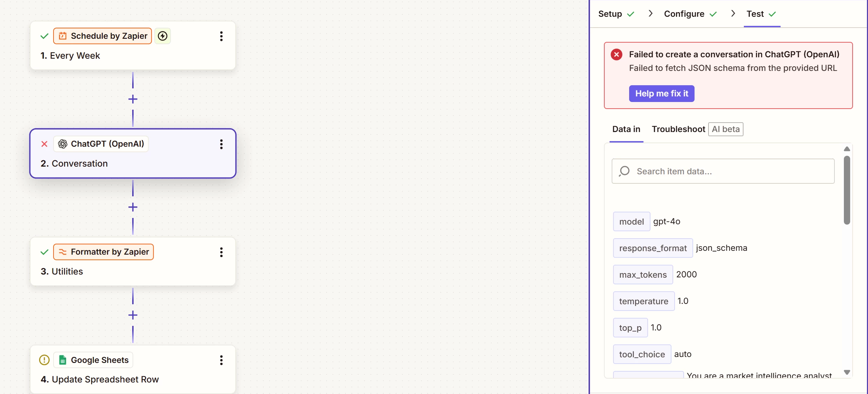
Task: Click the lightning bolt trigger icon
Action: click(163, 36)
